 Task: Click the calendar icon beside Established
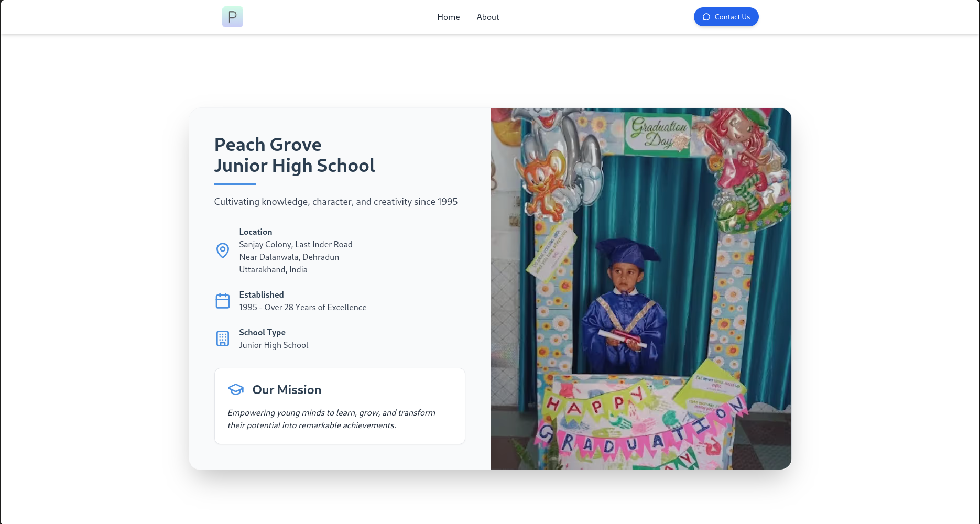(x=223, y=301)
